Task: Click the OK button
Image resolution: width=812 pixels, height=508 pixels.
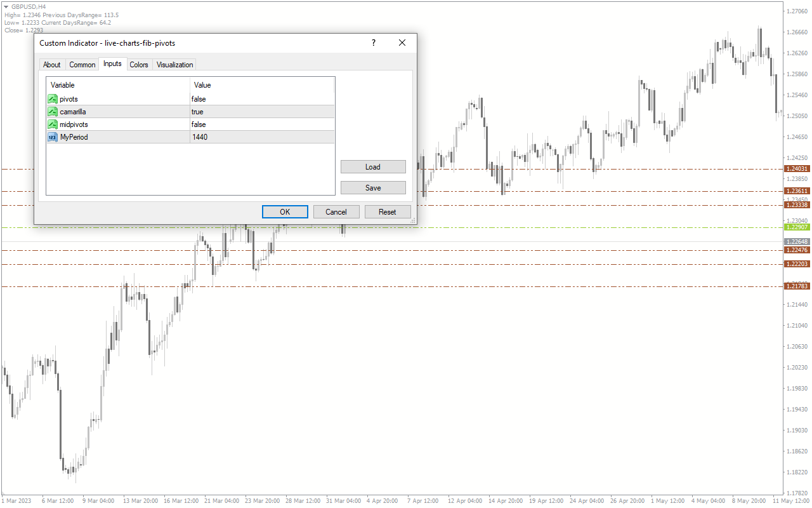Action: tap(285, 212)
